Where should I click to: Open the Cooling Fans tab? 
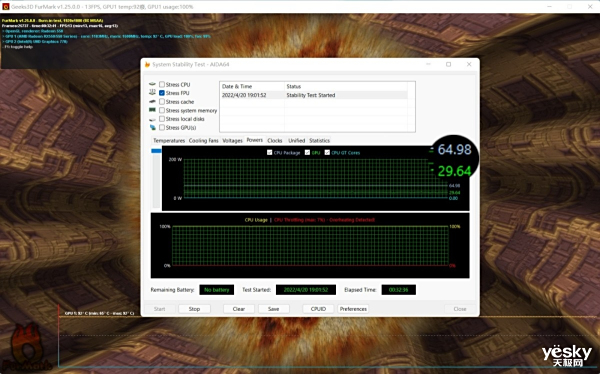pos(204,140)
